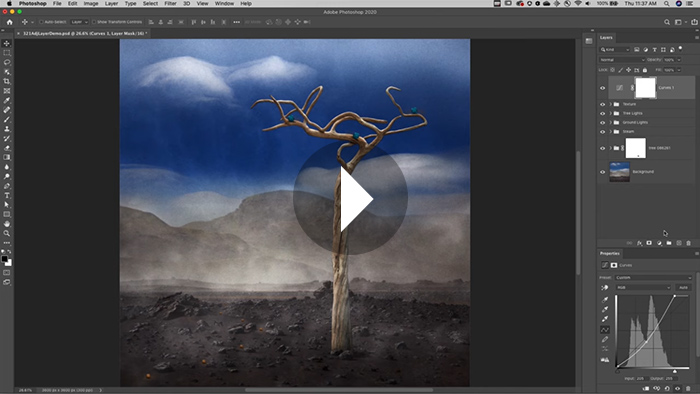700x394 pixels.
Task: Hide the Background layer
Action: coord(602,172)
